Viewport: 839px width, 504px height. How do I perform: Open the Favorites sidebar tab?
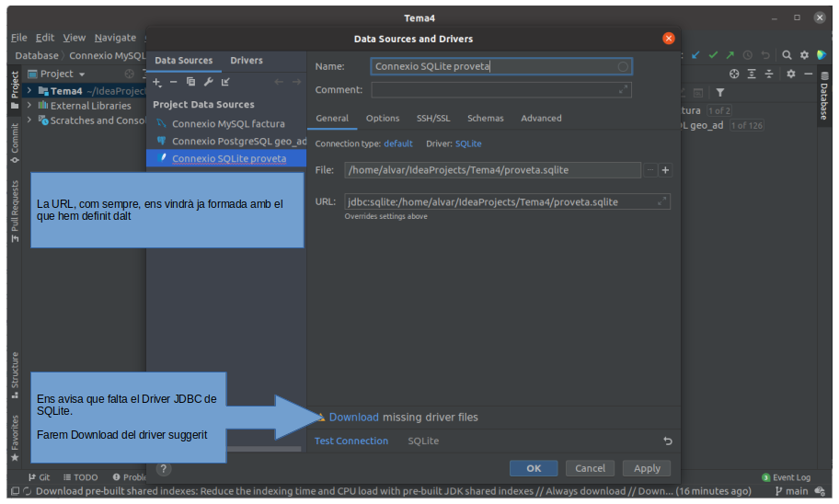[x=15, y=438]
